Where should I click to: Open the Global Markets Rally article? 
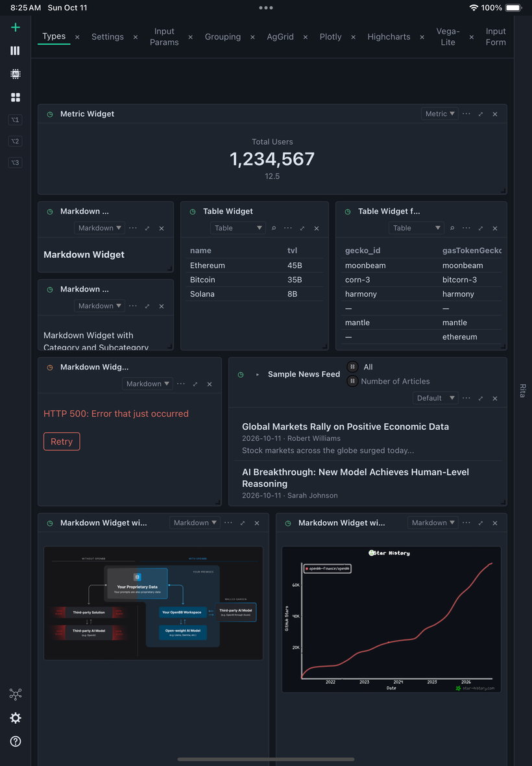(x=346, y=426)
